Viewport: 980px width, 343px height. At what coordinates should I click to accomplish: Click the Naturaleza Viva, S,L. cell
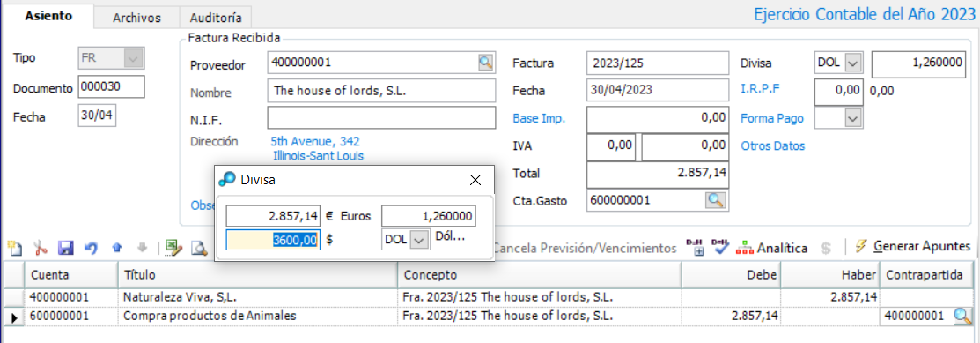257,297
